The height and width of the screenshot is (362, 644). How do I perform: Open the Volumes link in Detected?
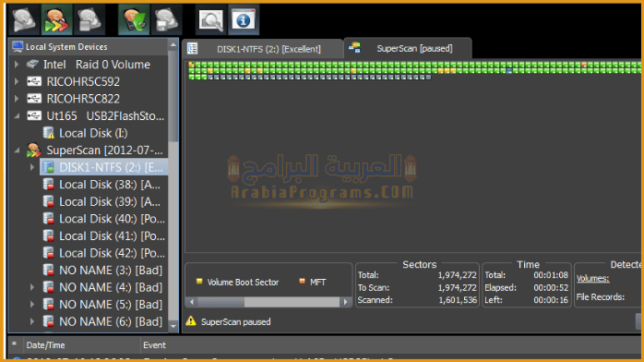(592, 279)
